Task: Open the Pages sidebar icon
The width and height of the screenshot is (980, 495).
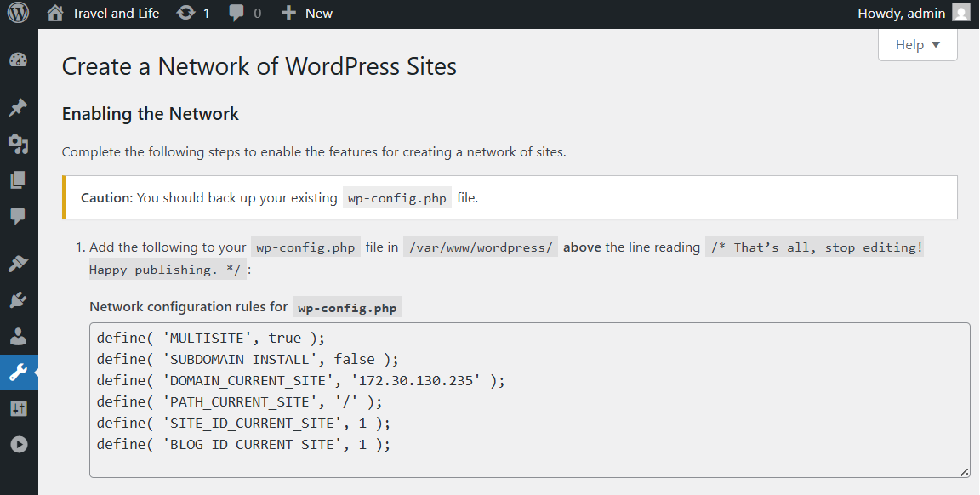Action: point(19,180)
